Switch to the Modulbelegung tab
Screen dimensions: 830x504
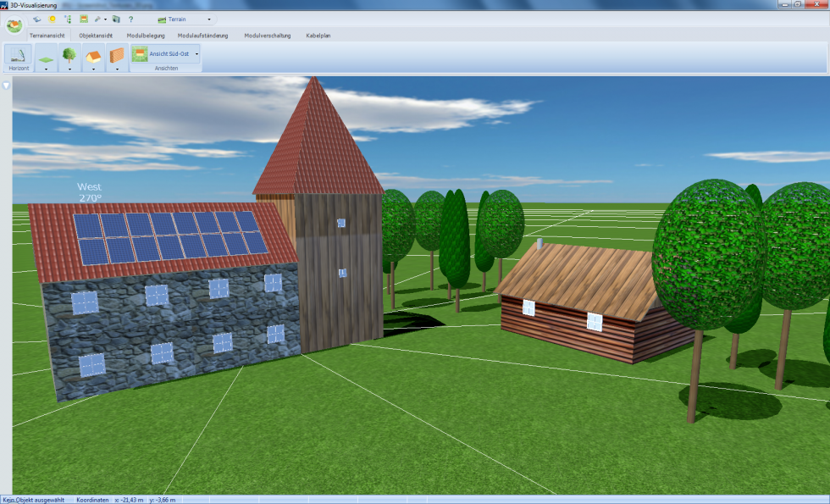144,36
